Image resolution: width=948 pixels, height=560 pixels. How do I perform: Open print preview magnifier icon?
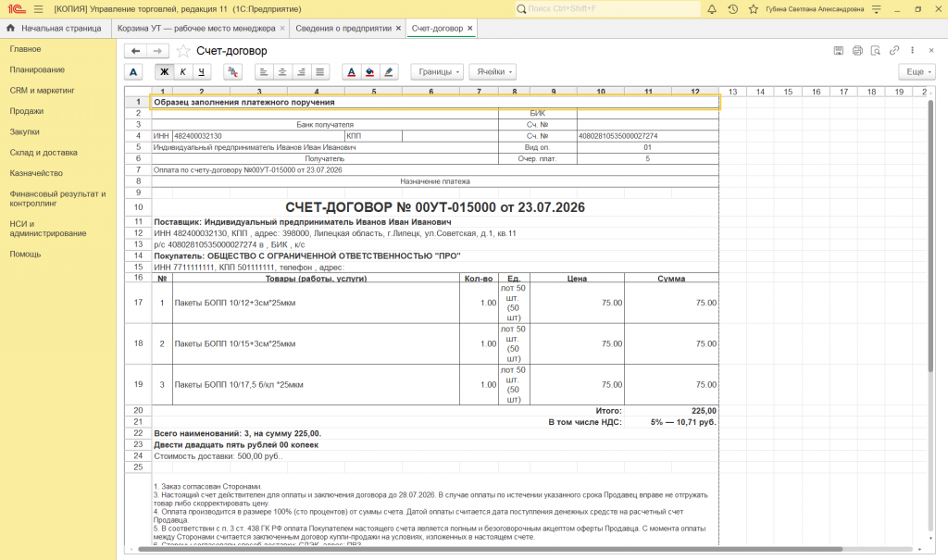point(876,51)
